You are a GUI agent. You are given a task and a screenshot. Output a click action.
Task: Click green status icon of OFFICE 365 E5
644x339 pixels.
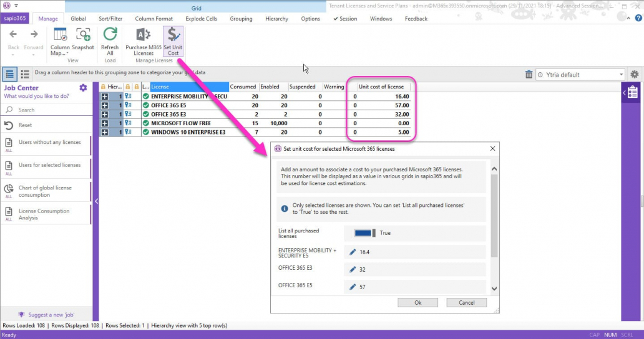pyautogui.click(x=146, y=105)
